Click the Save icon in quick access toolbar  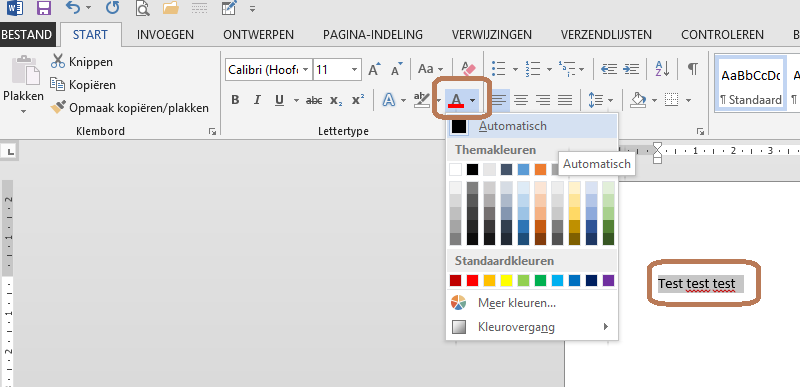(44, 8)
